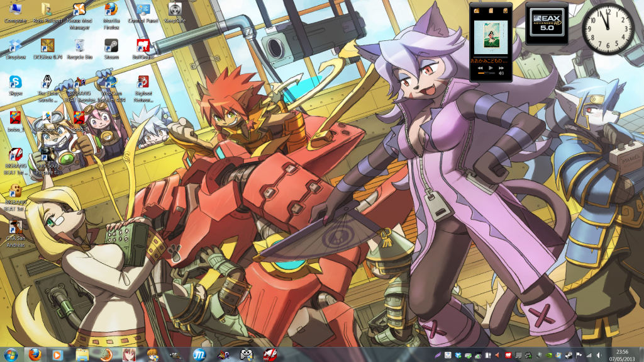Play the track in the media gadget
The width and height of the screenshot is (644, 362).
point(491,68)
